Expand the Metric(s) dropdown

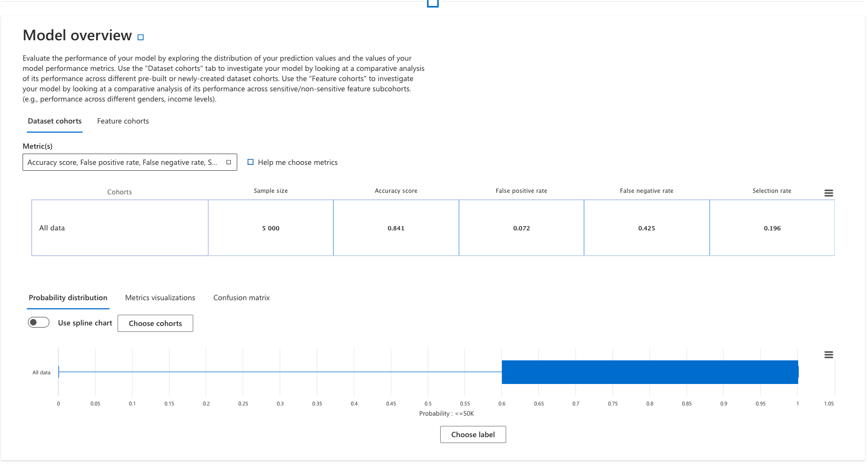[x=122, y=163]
